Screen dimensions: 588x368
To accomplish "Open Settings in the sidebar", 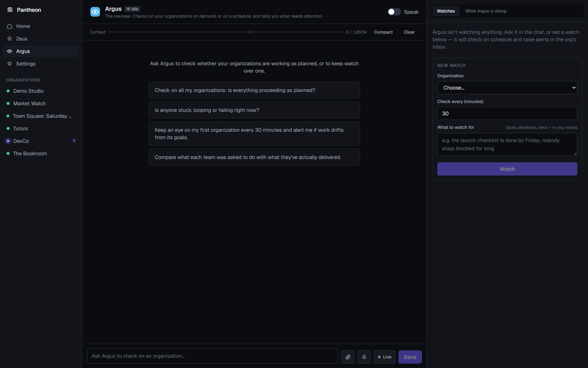I will tap(41, 64).
